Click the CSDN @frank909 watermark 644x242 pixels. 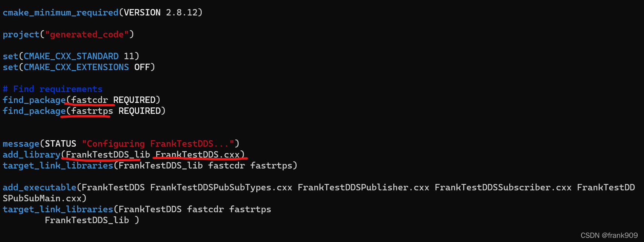(609, 235)
